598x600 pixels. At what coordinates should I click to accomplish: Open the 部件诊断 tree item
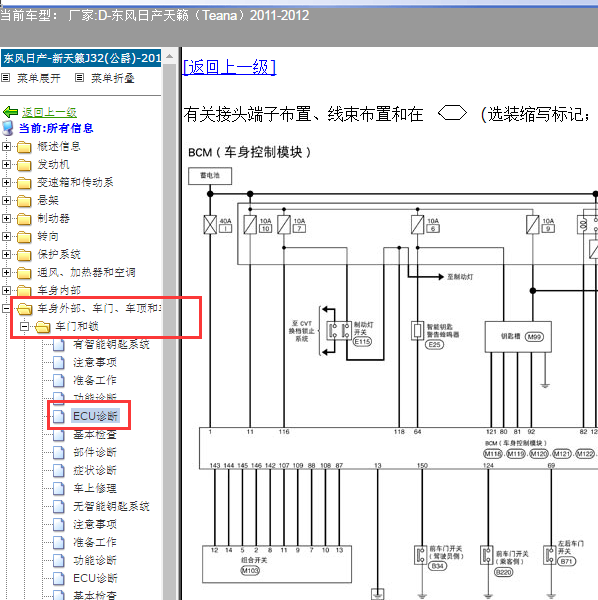pyautogui.click(x=95, y=452)
